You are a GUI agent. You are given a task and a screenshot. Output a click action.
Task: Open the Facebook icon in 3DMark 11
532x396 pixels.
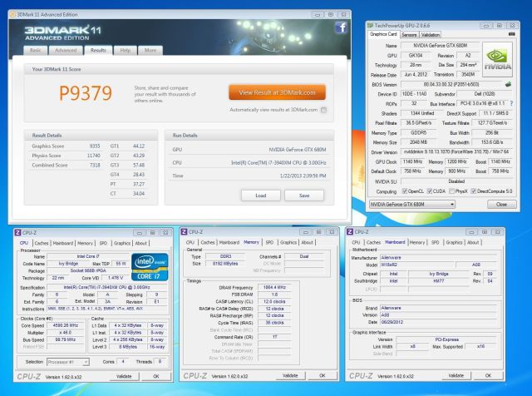click(x=341, y=27)
